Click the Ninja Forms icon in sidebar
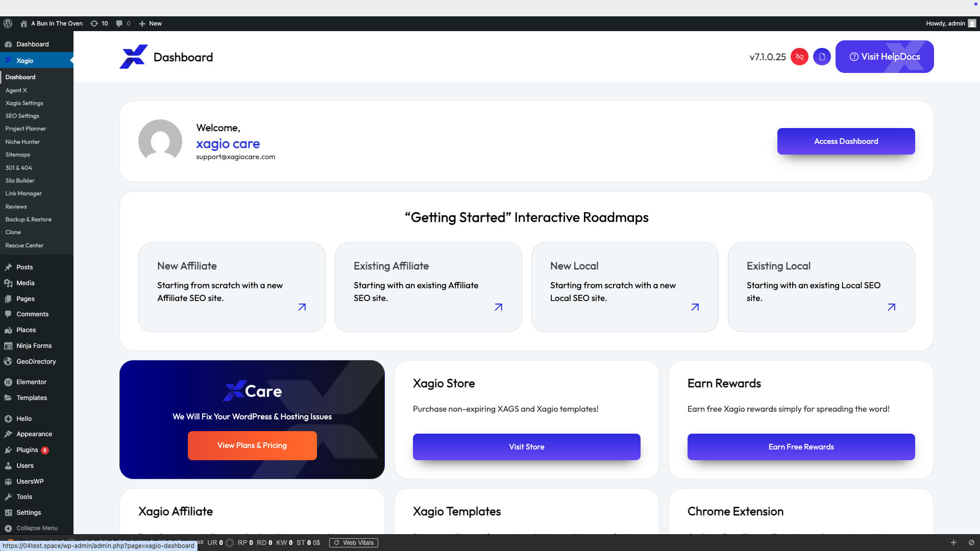Viewport: 980px width, 551px height. 8,346
